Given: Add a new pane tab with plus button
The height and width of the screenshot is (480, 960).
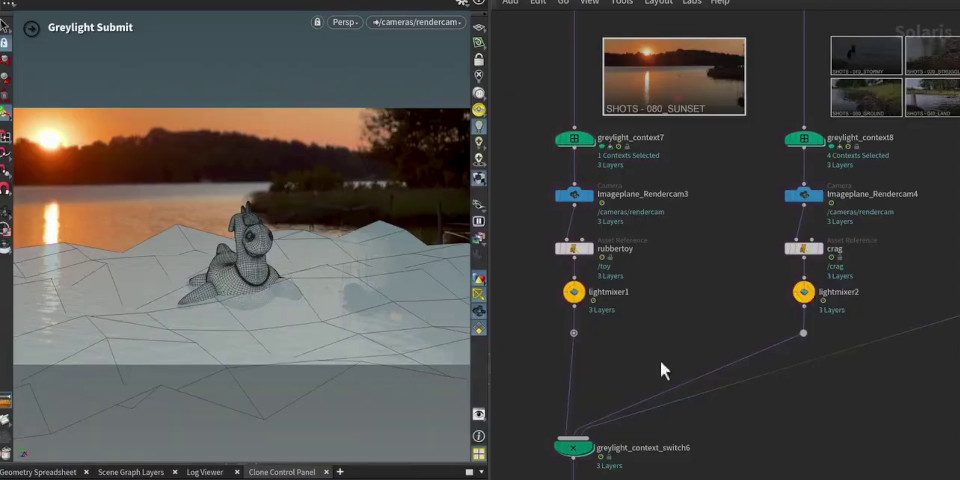Looking at the screenshot, I should [340, 472].
